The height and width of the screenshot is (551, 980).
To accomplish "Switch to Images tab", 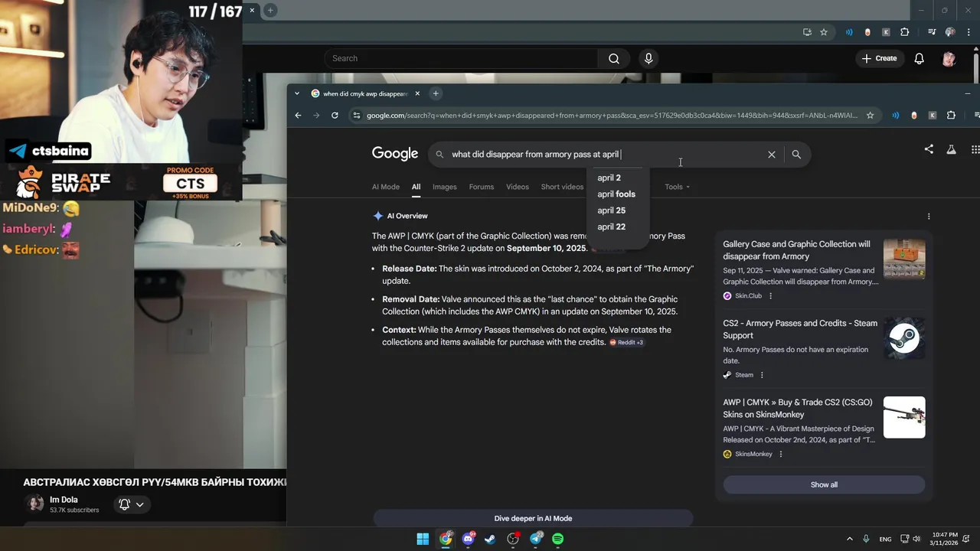I will click(x=444, y=187).
